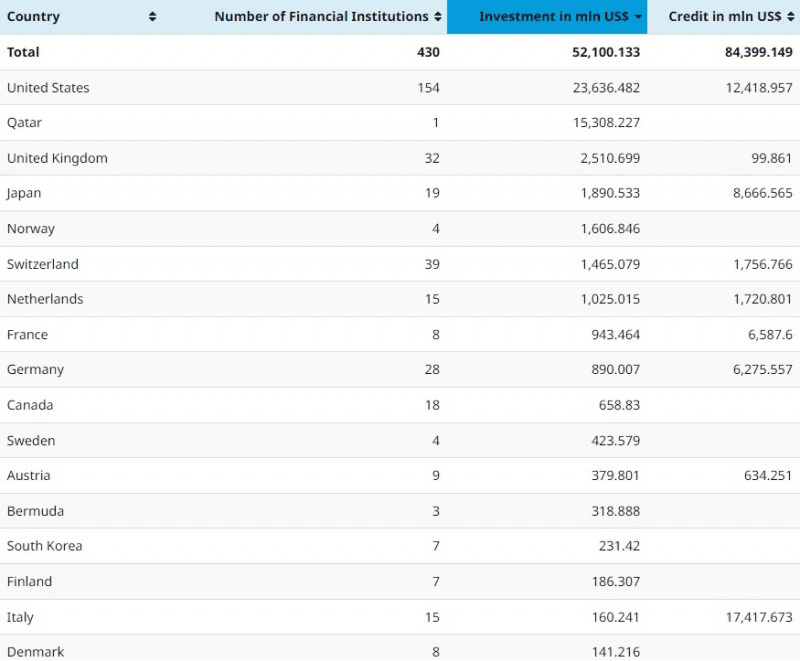Click Qatar investment value 15,308.227
Image resolution: width=800 pixels, height=661 pixels.
pyautogui.click(x=606, y=123)
